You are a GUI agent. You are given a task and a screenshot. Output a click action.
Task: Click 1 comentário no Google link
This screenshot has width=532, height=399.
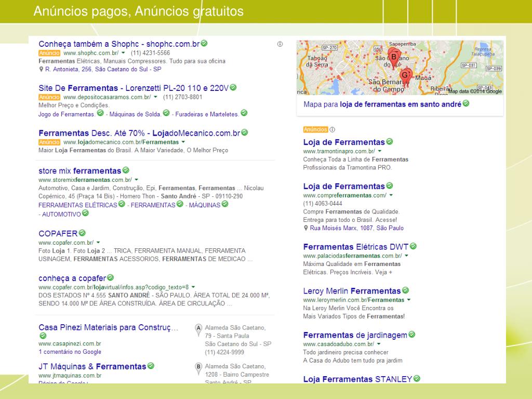[70, 352]
